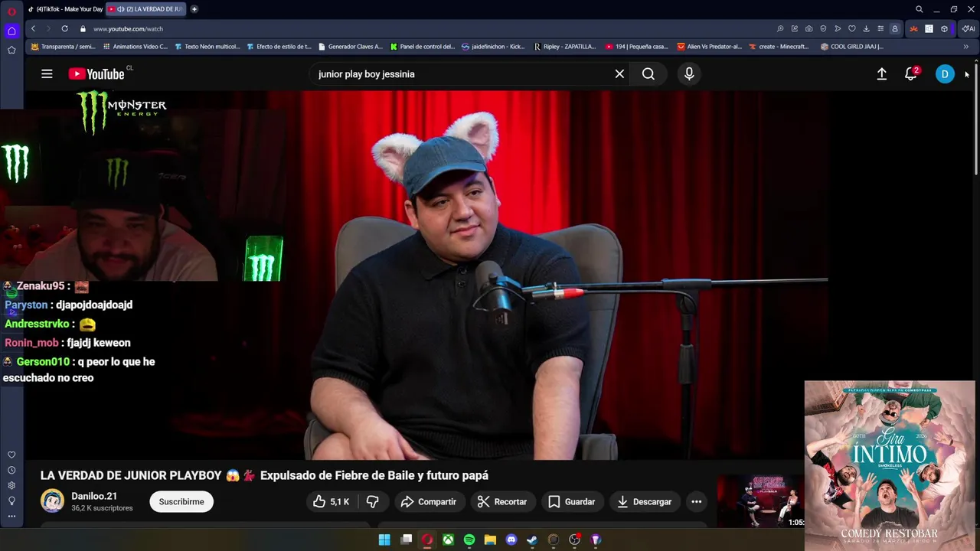This screenshot has width=980, height=551.
Task: Open the Generador Claves A... bookmark
Action: 351,47
